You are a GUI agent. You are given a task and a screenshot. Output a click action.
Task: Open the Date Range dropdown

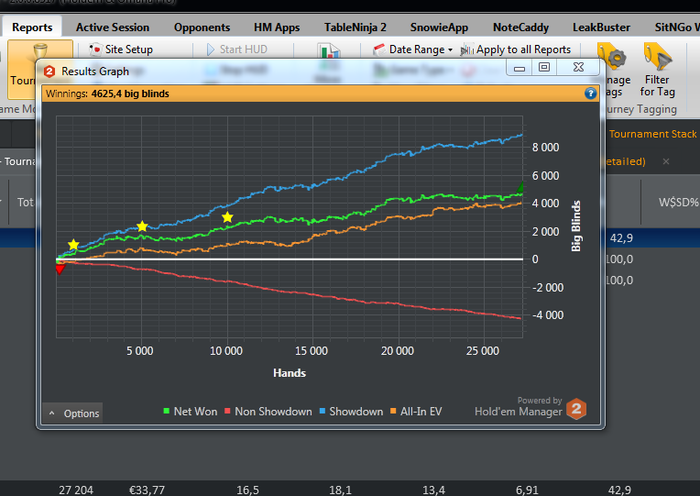[x=412, y=49]
